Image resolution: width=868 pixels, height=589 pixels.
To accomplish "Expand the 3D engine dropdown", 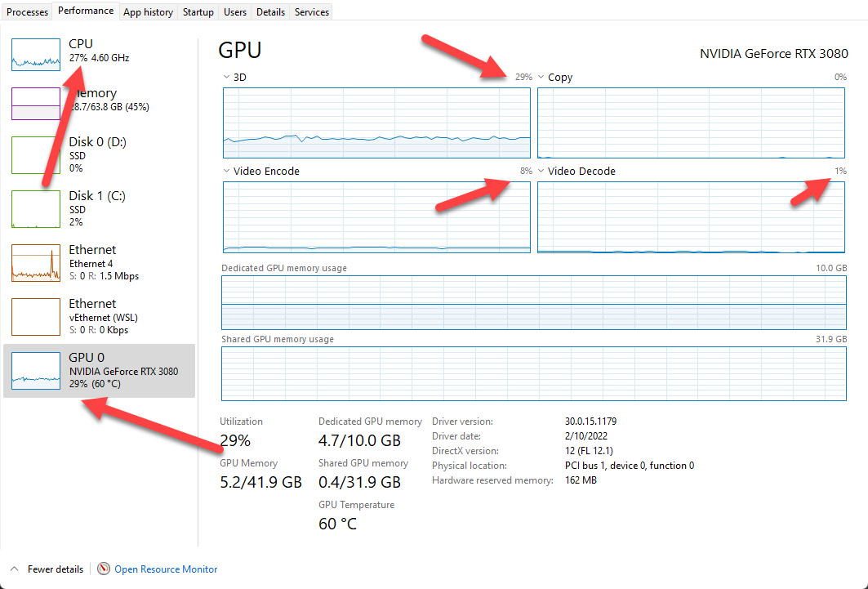I will (225, 76).
